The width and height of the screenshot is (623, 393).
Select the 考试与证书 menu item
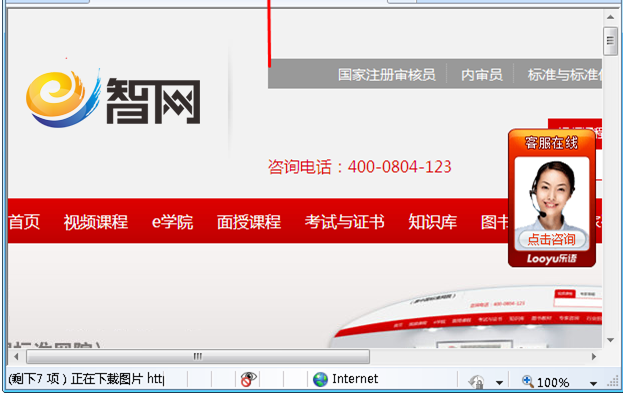344,222
